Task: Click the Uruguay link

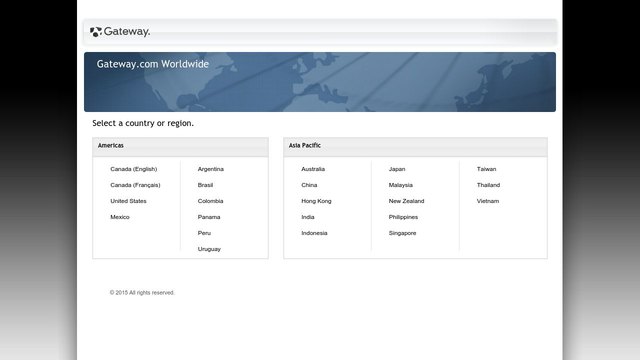Action: click(209, 249)
